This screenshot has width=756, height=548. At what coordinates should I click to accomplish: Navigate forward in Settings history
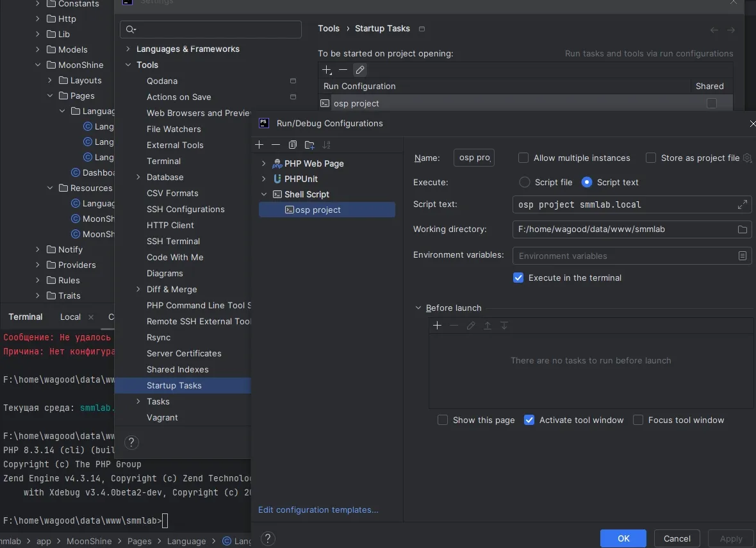[x=731, y=30]
